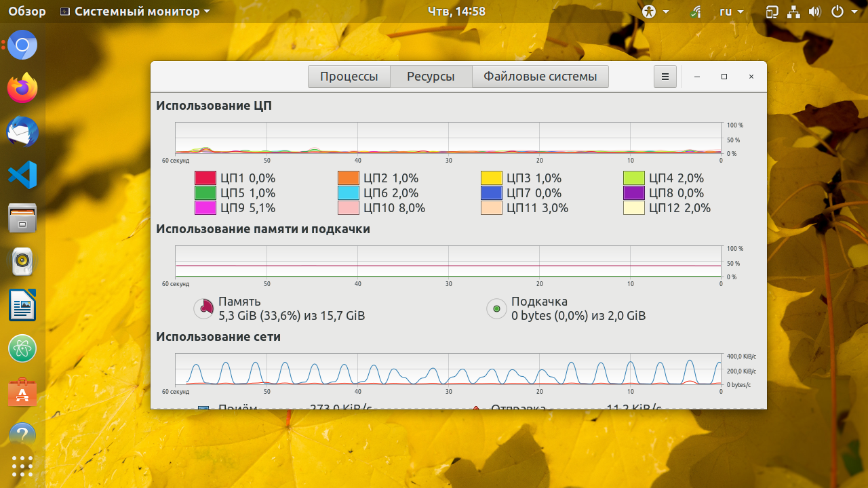Launch Firefox from the dock
The image size is (868, 488).
coord(22,88)
